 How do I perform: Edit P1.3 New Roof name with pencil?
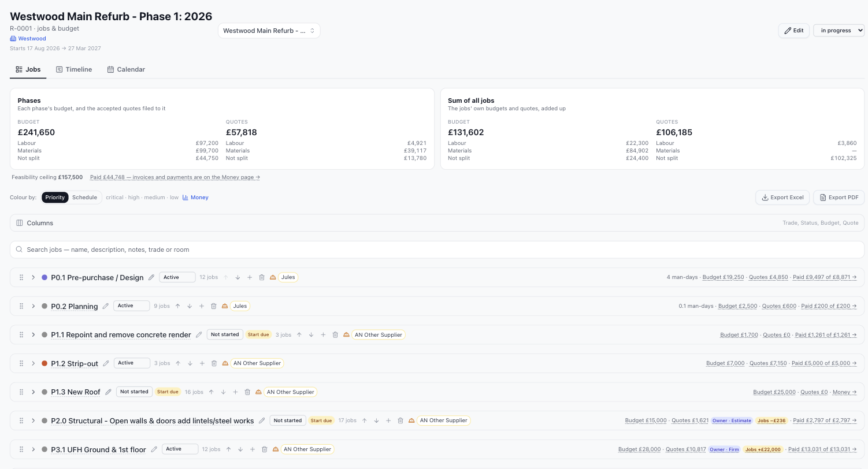click(x=108, y=392)
